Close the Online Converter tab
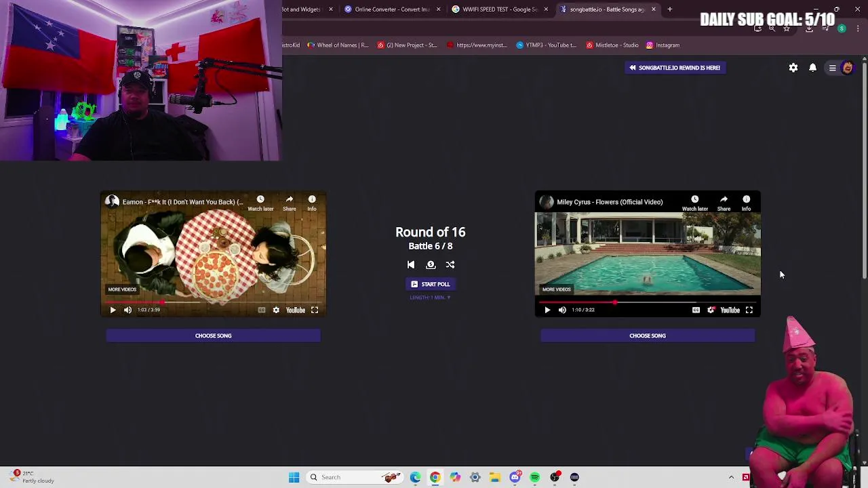The width and height of the screenshot is (868, 488). pos(438,9)
